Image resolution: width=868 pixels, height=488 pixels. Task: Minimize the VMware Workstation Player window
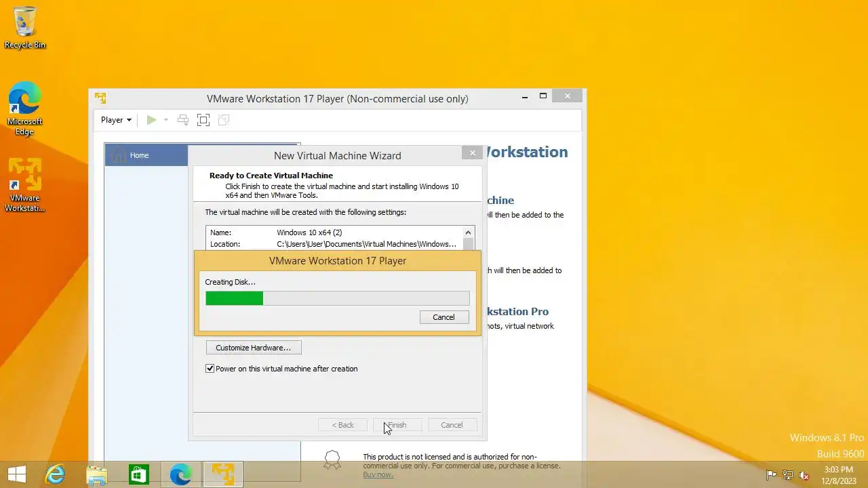pyautogui.click(x=525, y=97)
